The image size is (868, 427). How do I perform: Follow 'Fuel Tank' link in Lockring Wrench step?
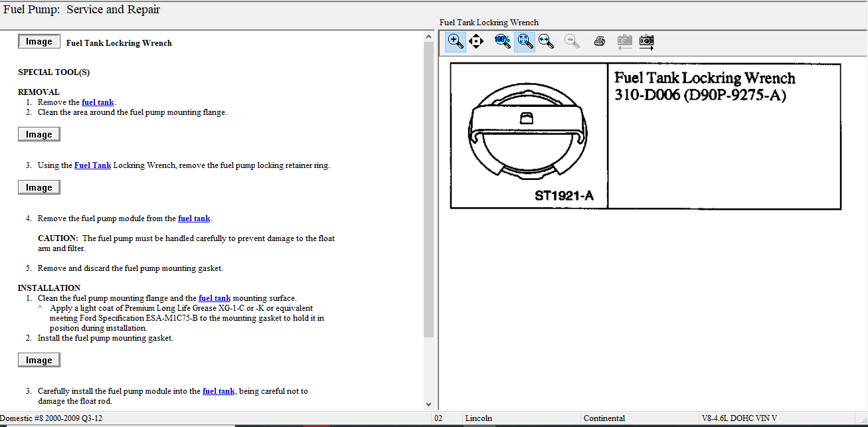pyautogui.click(x=92, y=165)
